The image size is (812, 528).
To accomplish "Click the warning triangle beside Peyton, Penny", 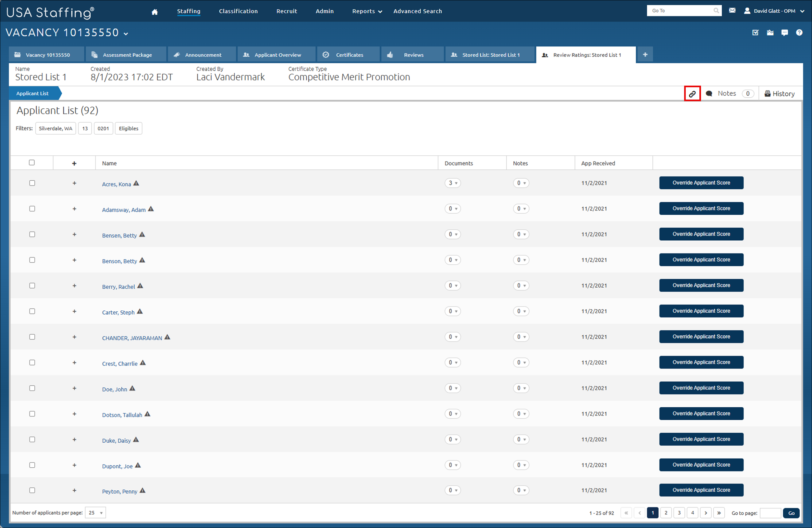I will tap(142, 490).
